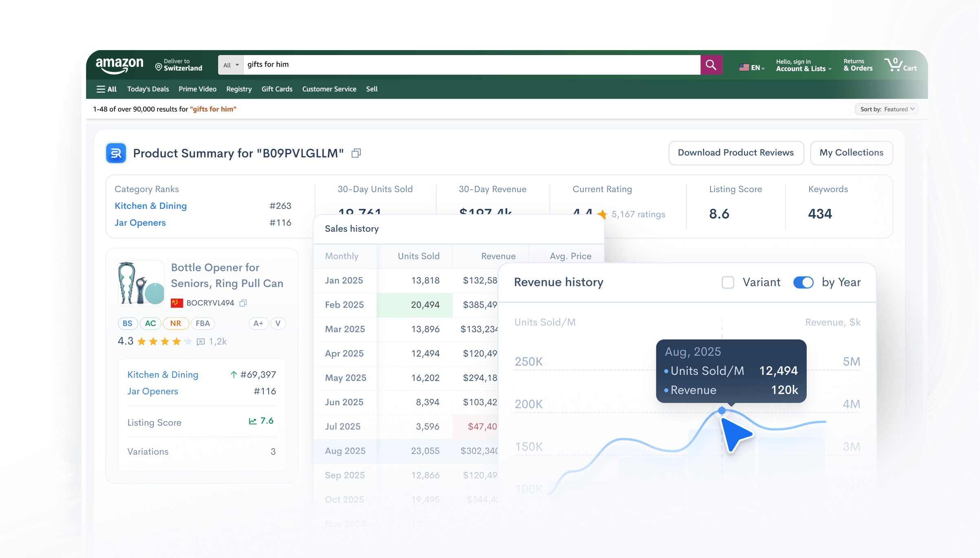The image size is (980, 558).
Task: Expand the EN language selector
Action: point(752,68)
